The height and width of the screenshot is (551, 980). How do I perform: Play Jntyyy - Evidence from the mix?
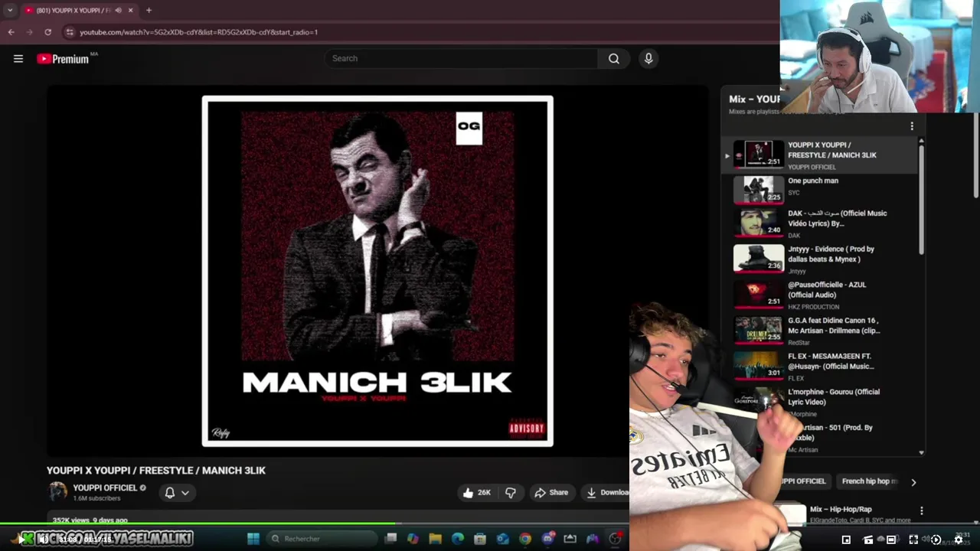point(819,259)
